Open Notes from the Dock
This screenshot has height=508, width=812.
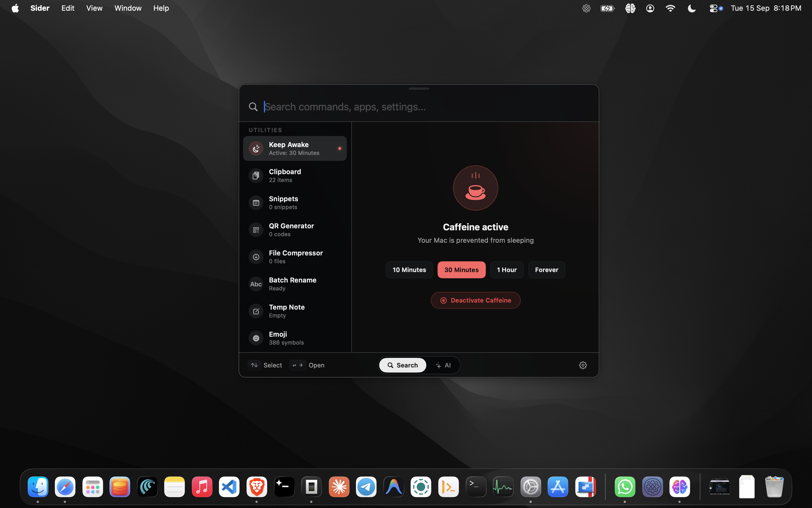tap(175, 487)
